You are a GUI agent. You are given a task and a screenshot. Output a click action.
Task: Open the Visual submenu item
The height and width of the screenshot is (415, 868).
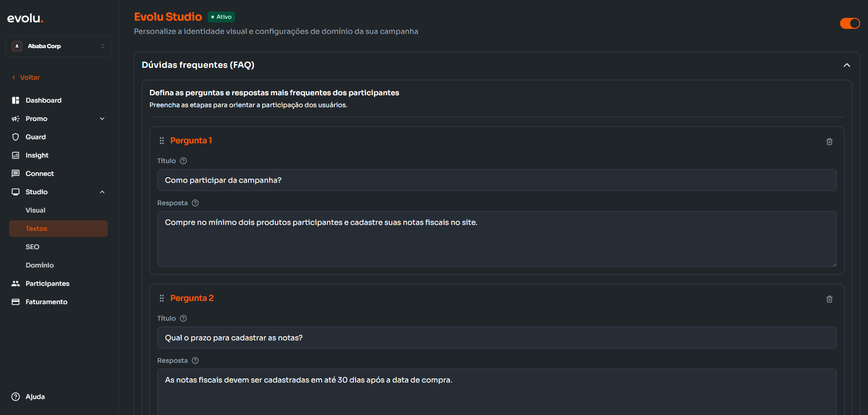coord(35,210)
